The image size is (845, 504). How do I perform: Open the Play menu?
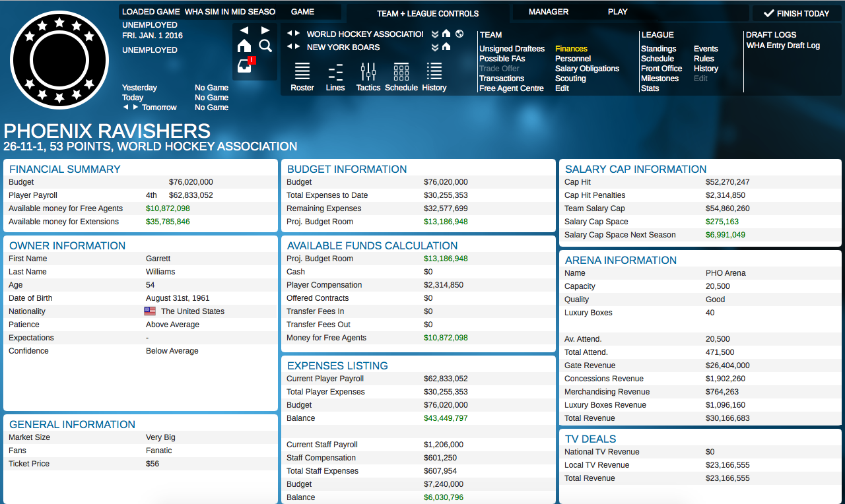pos(618,12)
